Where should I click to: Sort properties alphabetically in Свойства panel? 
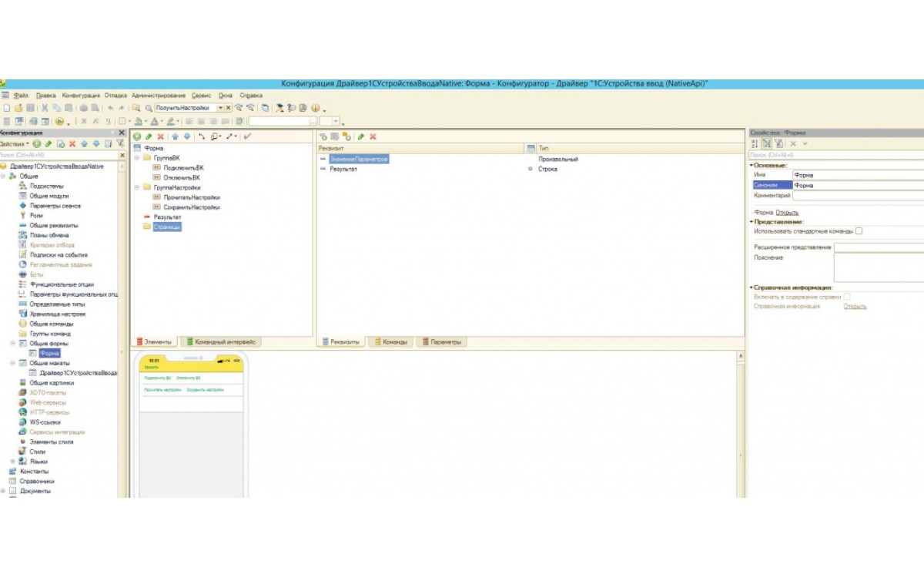(x=755, y=144)
